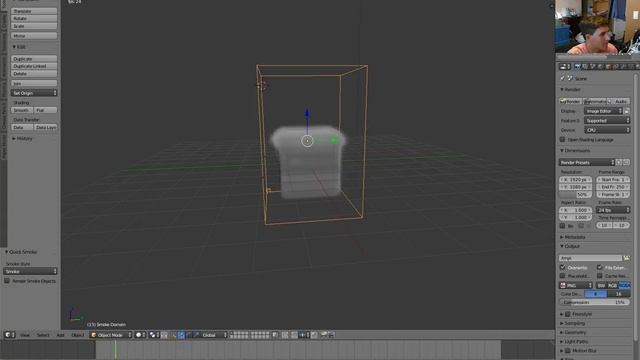
Task: Click the Render button in properties
Action: (571, 101)
